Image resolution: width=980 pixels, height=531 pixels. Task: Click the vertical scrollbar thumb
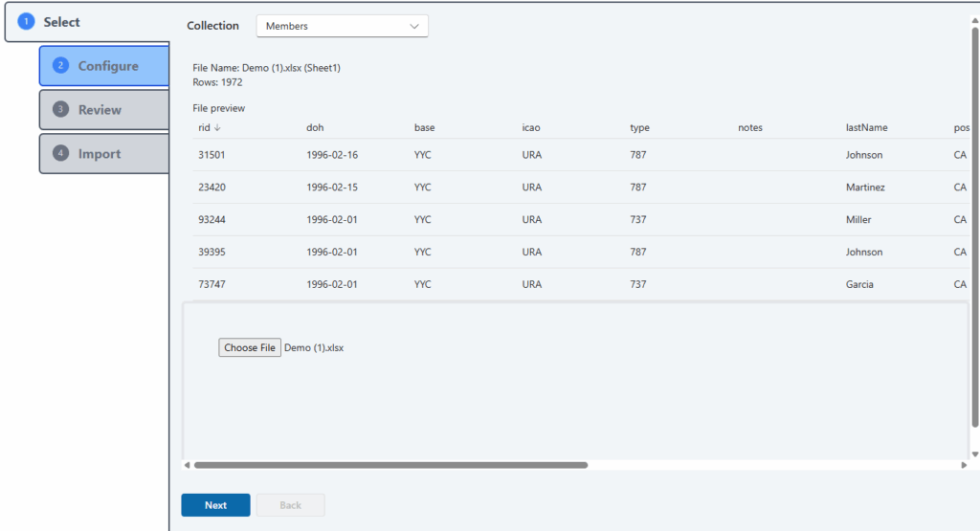974,228
